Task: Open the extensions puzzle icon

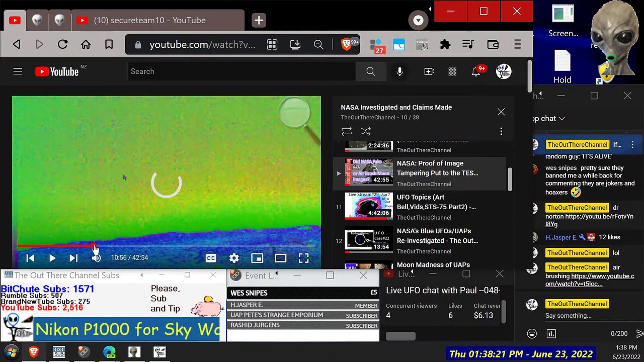Action: pyautogui.click(x=445, y=45)
